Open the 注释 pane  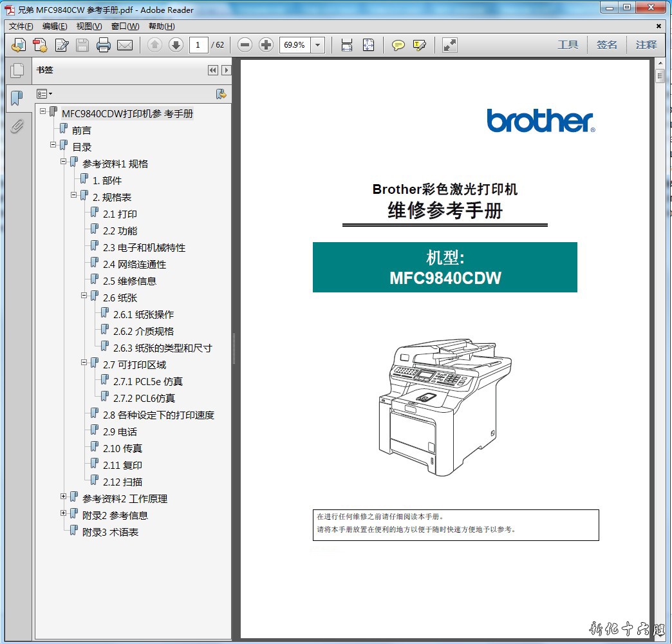pyautogui.click(x=646, y=45)
